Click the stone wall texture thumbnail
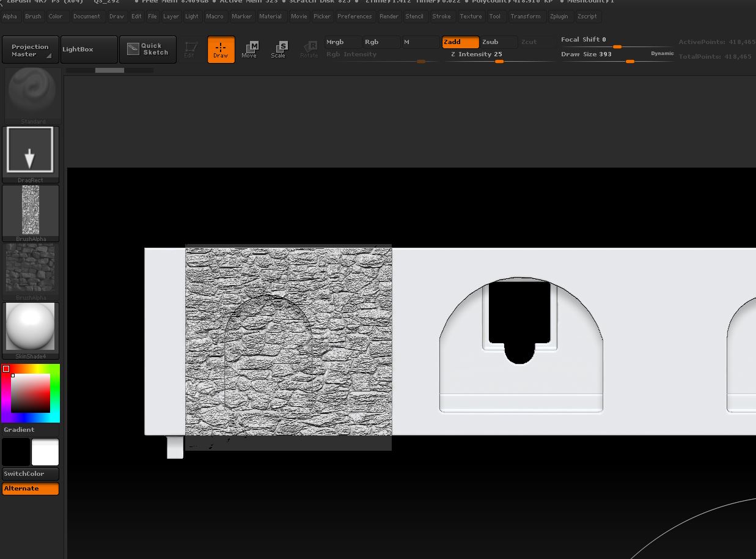This screenshot has height=559, width=756. point(31,268)
